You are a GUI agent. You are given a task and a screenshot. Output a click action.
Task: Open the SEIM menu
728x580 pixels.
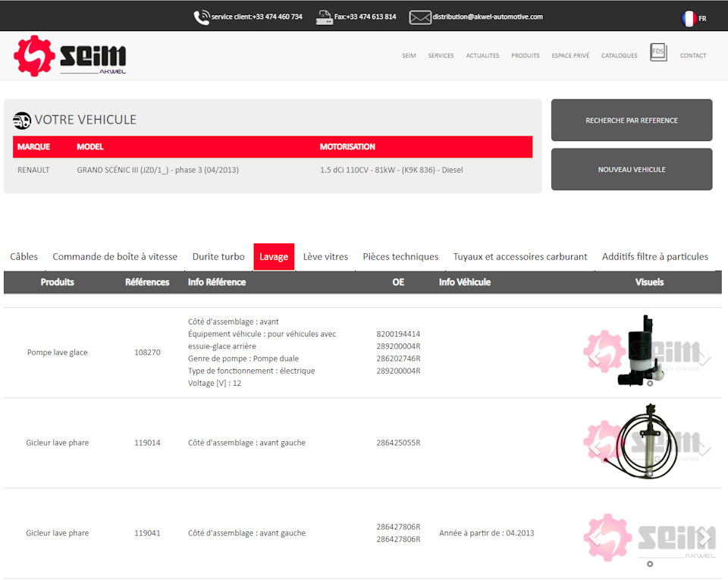tap(409, 55)
